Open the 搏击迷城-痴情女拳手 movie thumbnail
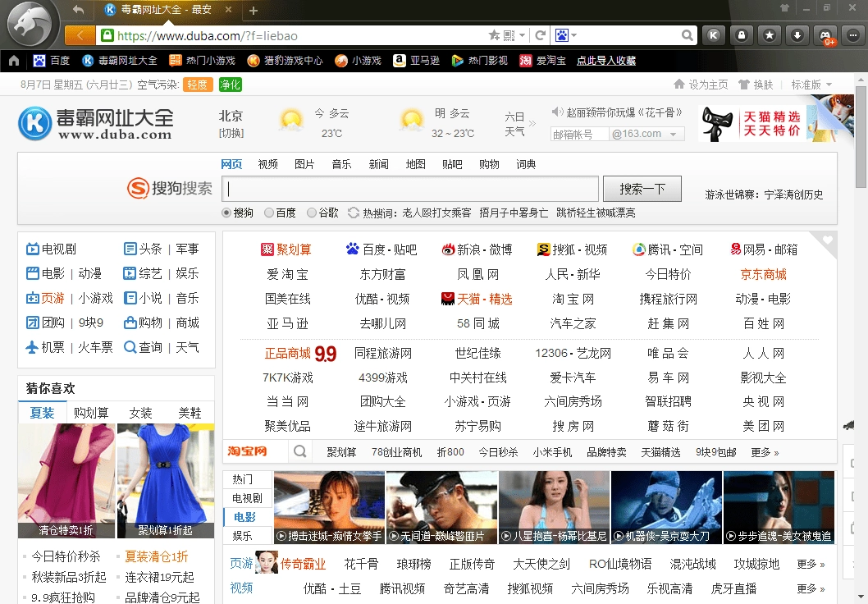The width and height of the screenshot is (868, 604). coord(329,507)
